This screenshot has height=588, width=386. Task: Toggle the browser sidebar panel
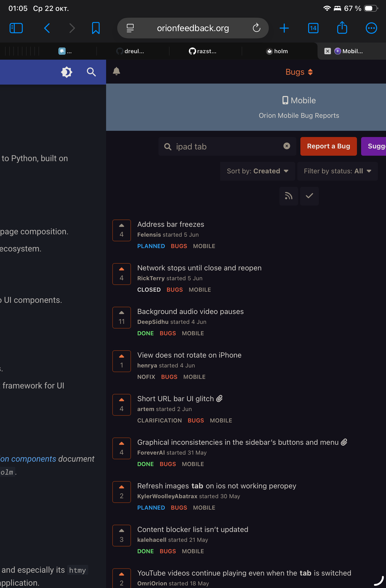[x=16, y=28]
